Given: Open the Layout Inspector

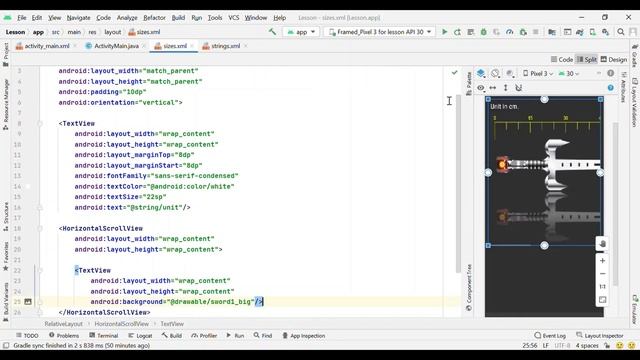Looking at the screenshot, I should pos(600,336).
